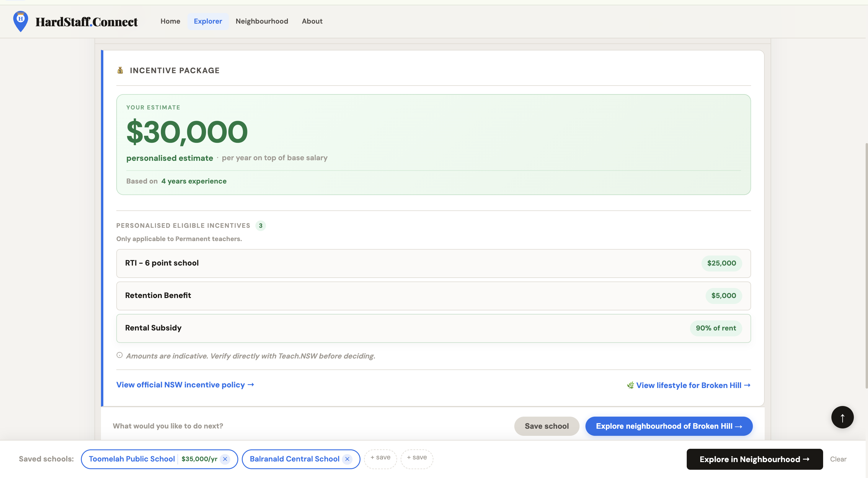Click the RTI – 6 point school row
The image size is (868, 478).
coord(433,263)
